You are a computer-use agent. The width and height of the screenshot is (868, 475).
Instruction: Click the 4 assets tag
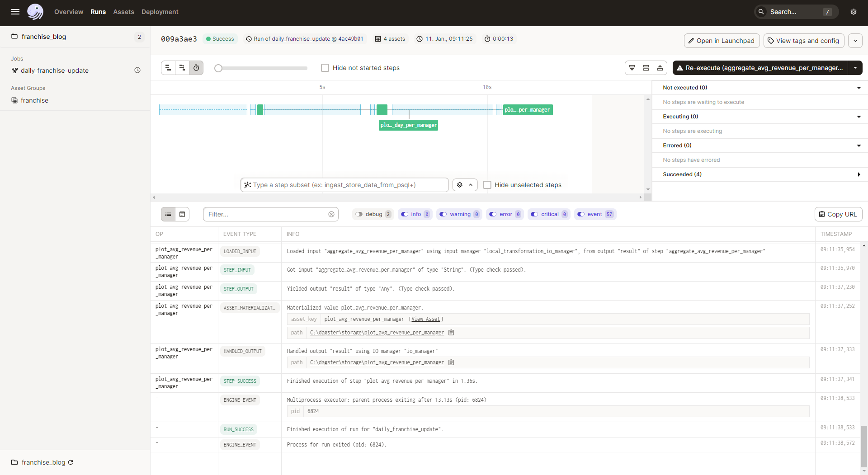coord(390,39)
